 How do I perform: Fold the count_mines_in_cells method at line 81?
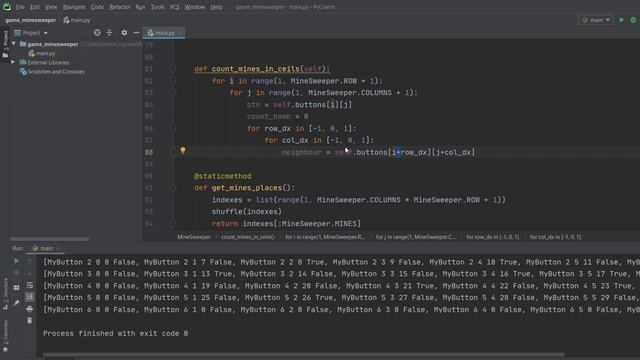tap(173, 69)
